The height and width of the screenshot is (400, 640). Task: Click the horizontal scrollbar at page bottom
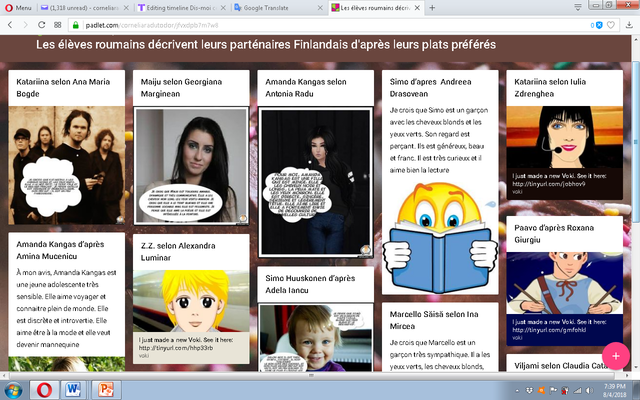311,375
